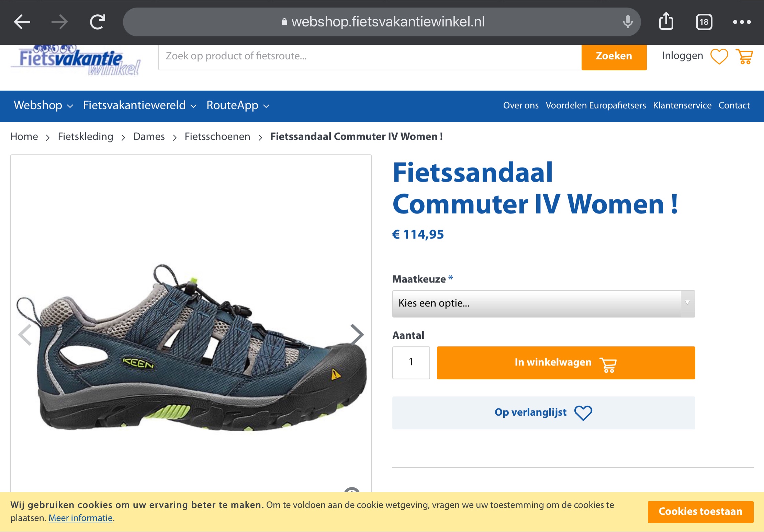Viewport: 764px width, 532px height.
Task: Open the Klantenservice page
Action: [682, 106]
